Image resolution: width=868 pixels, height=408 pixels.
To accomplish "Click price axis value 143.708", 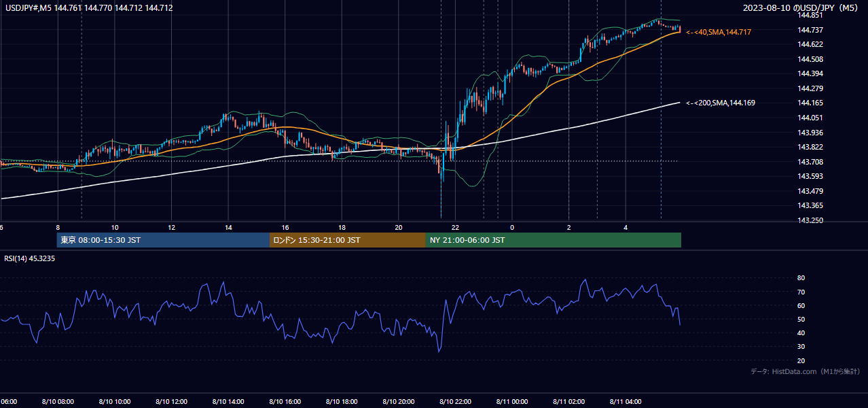I will pyautogui.click(x=810, y=162).
